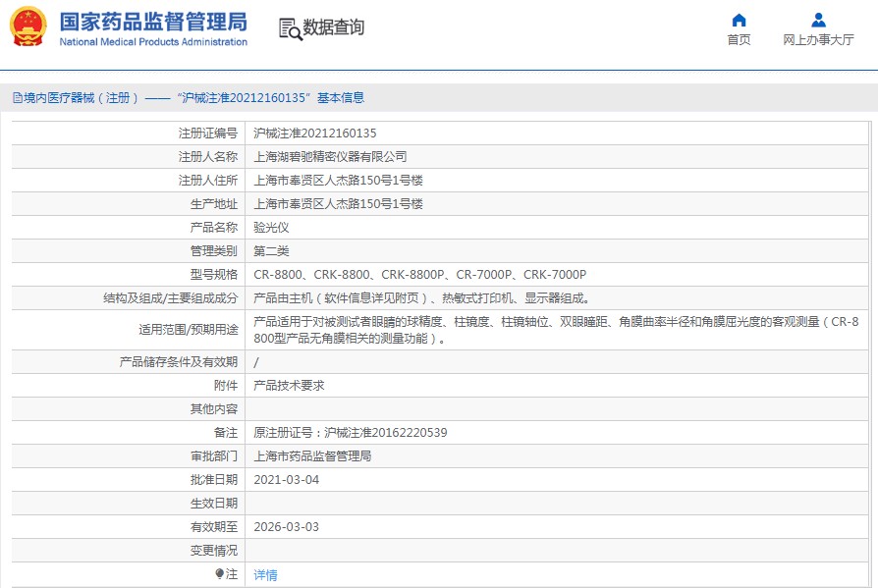This screenshot has width=878, height=588.
Task: Click the 数据查询 heading text
Action: point(333,27)
